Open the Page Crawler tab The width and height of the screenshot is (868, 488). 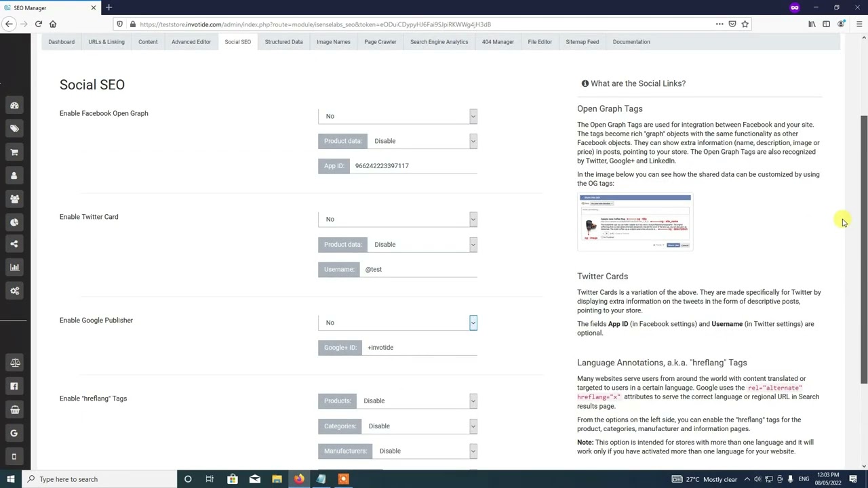click(x=380, y=41)
